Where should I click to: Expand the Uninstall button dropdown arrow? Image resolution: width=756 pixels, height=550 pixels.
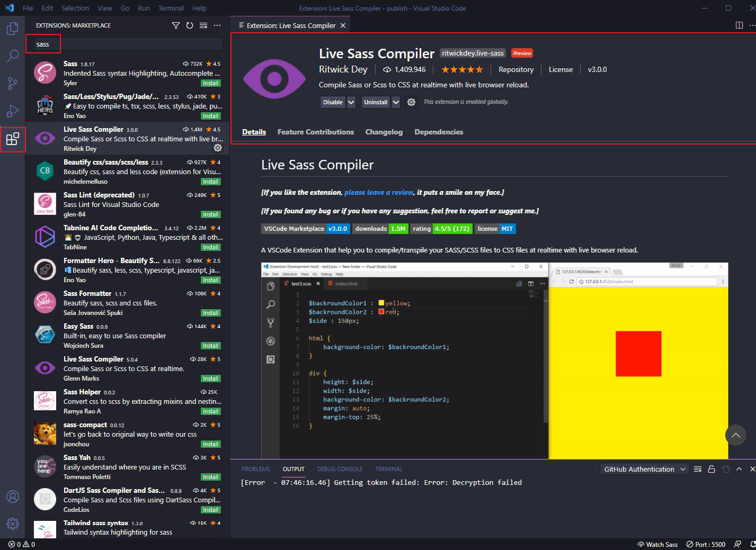[x=396, y=102]
